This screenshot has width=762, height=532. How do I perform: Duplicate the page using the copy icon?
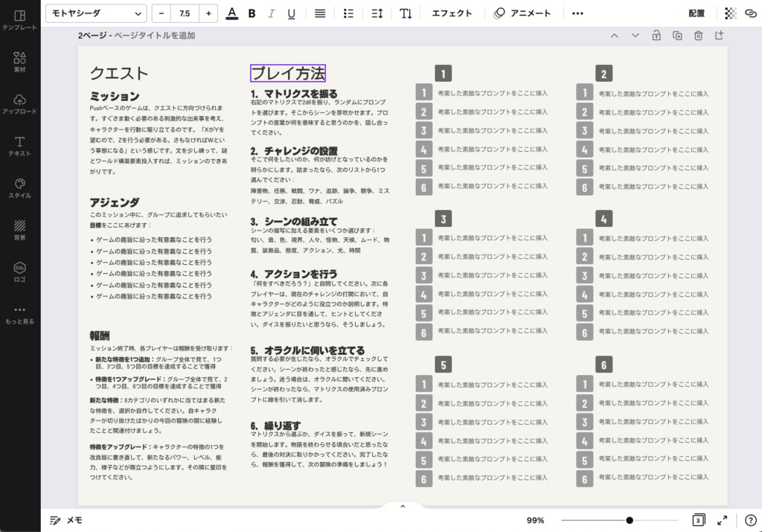pos(676,34)
